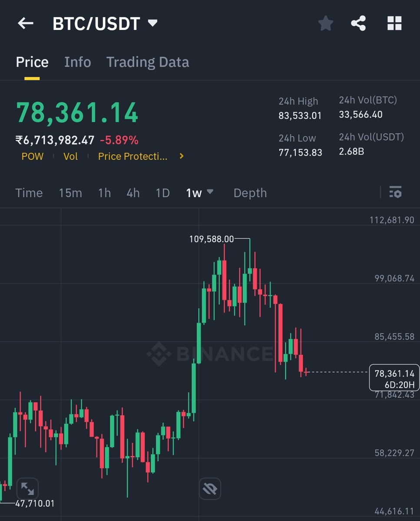Click the ₹6,713,982.47 converted price

click(55, 140)
